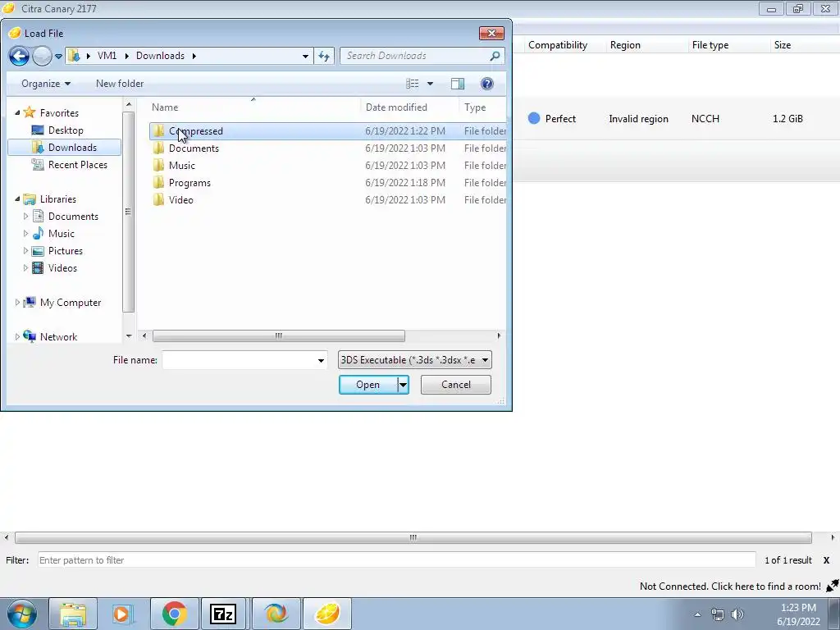840x630 pixels.
Task: Click the search magnifier icon
Action: (x=495, y=56)
